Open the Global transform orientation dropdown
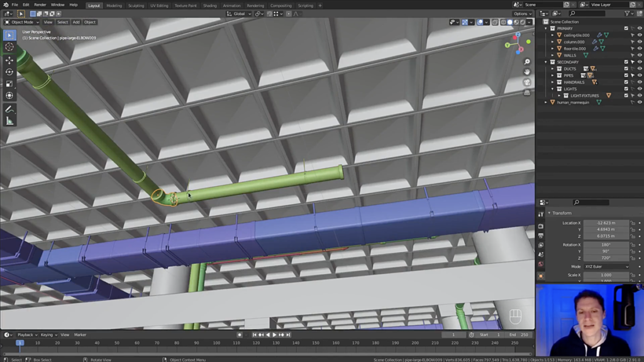Screen dimensions: 644x362 point(239,14)
